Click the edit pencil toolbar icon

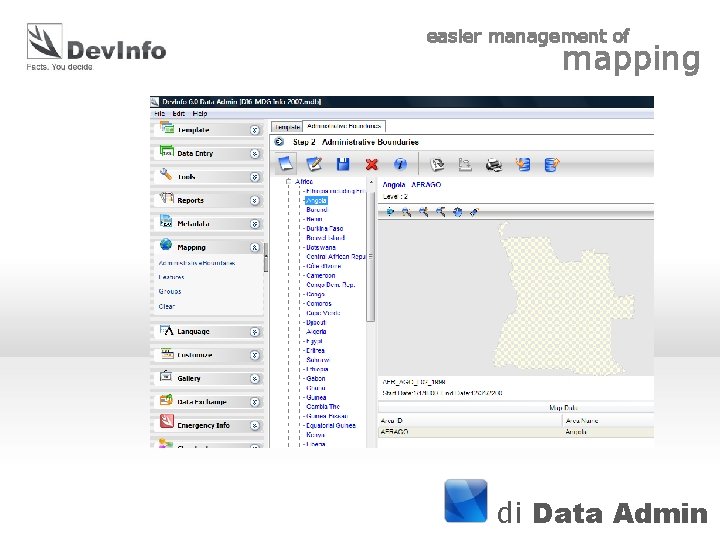(315, 164)
